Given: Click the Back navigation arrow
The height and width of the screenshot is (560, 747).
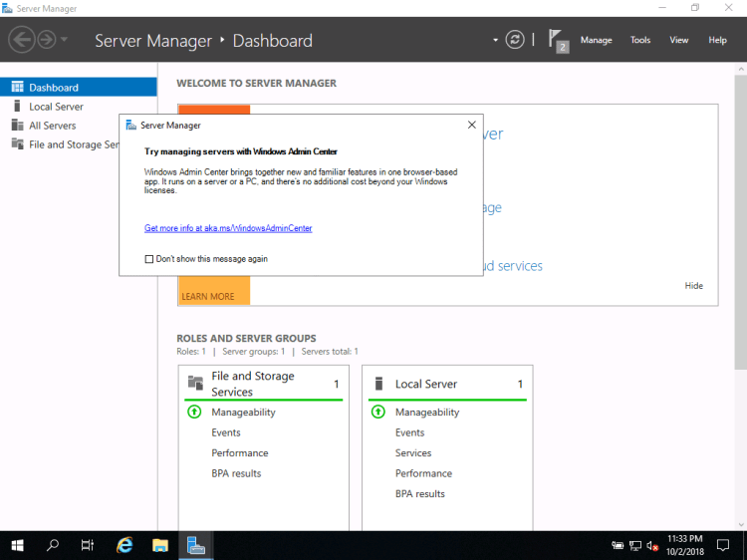Looking at the screenshot, I should [x=21, y=40].
